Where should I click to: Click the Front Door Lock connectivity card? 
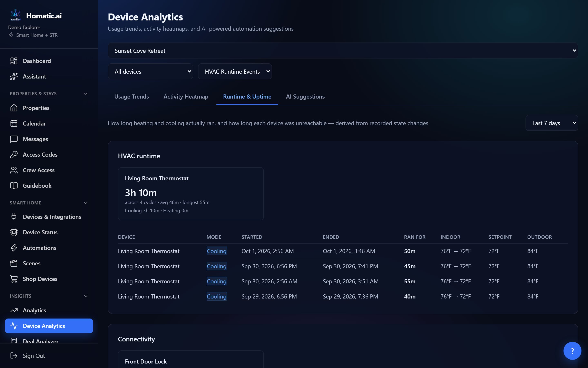point(191,359)
